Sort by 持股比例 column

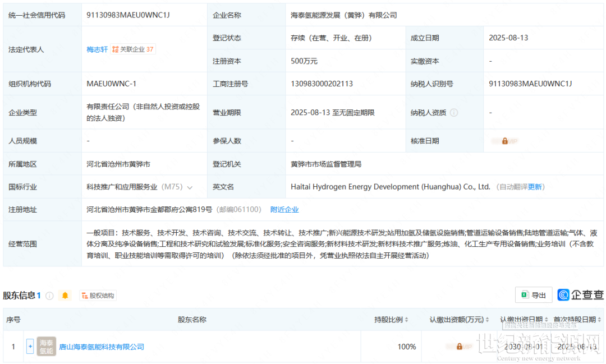392,320
